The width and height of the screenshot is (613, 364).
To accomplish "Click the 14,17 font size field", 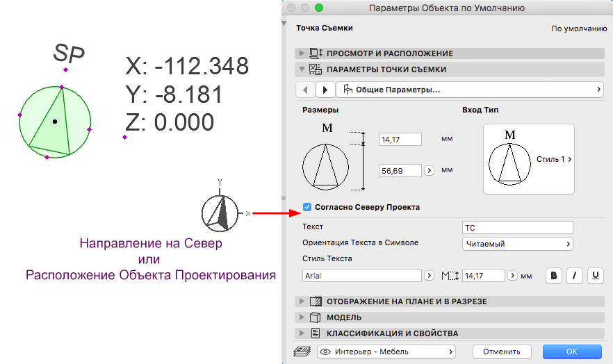I will pos(483,276).
